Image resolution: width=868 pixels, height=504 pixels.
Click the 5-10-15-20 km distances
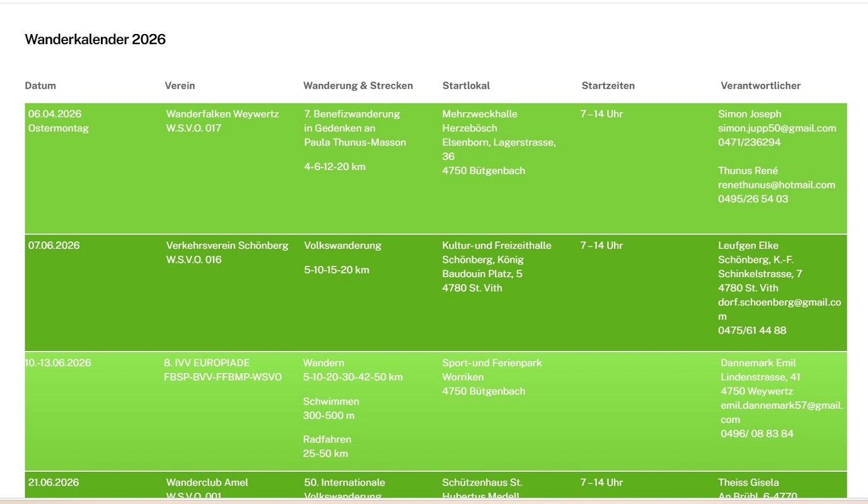pyautogui.click(x=337, y=270)
